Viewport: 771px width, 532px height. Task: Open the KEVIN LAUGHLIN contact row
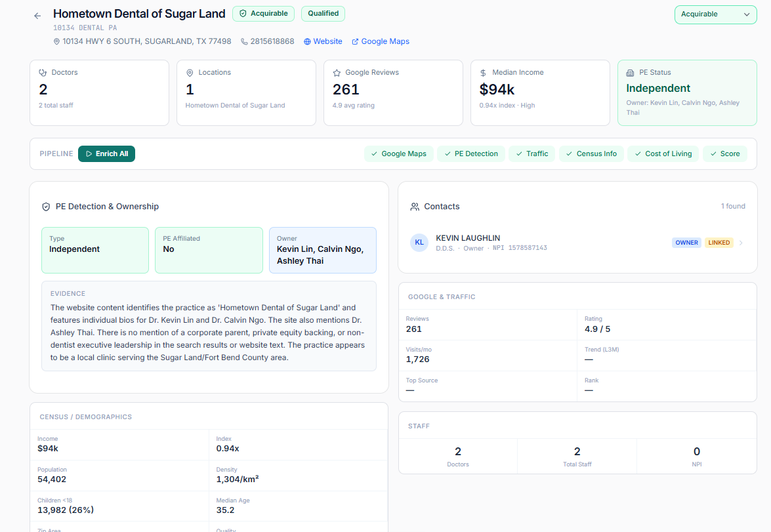pyautogui.click(x=577, y=243)
